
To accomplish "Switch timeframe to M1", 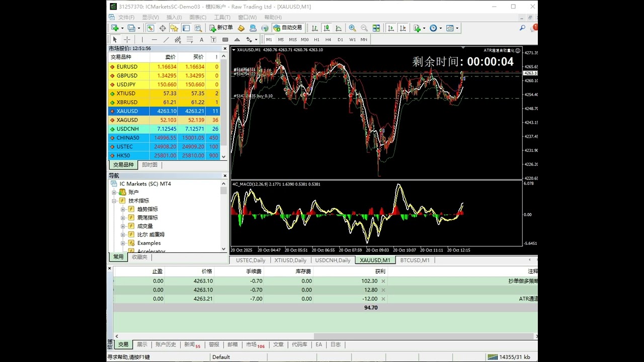I will point(269,39).
